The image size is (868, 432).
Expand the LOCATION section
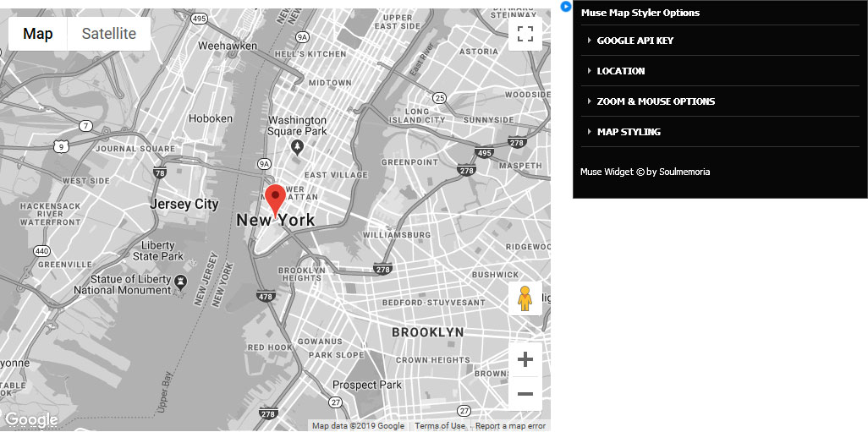pos(720,71)
